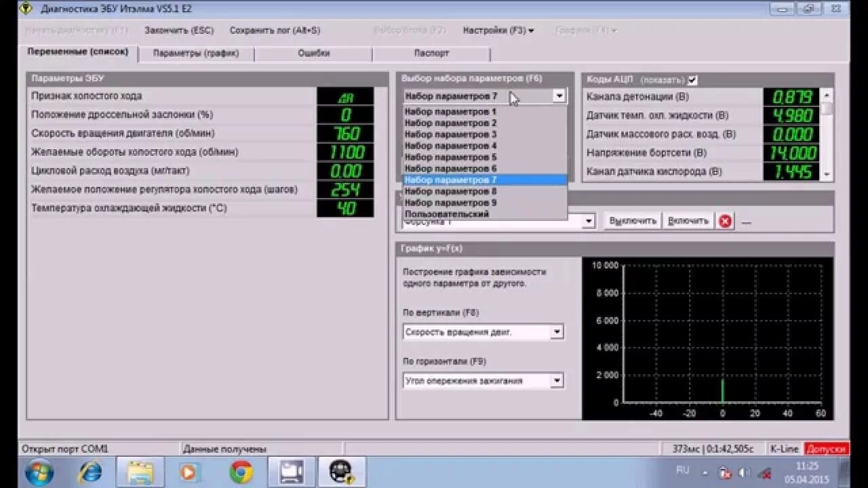Click the Выключить button
The width and height of the screenshot is (868, 488).
(x=633, y=221)
